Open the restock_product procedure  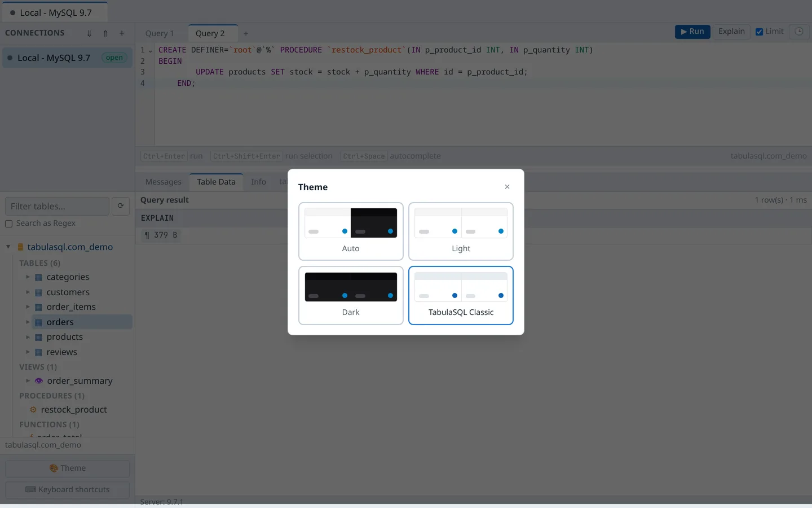click(x=74, y=410)
